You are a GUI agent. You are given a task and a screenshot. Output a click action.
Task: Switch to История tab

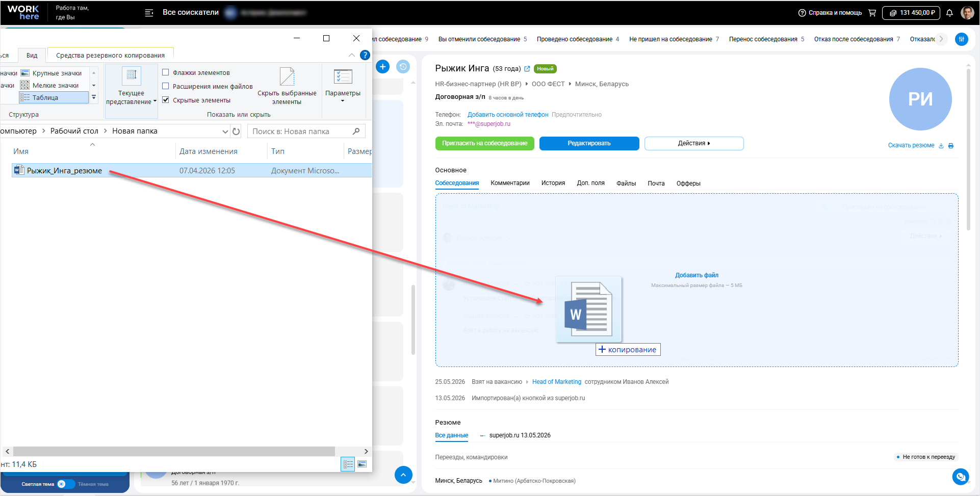(553, 183)
